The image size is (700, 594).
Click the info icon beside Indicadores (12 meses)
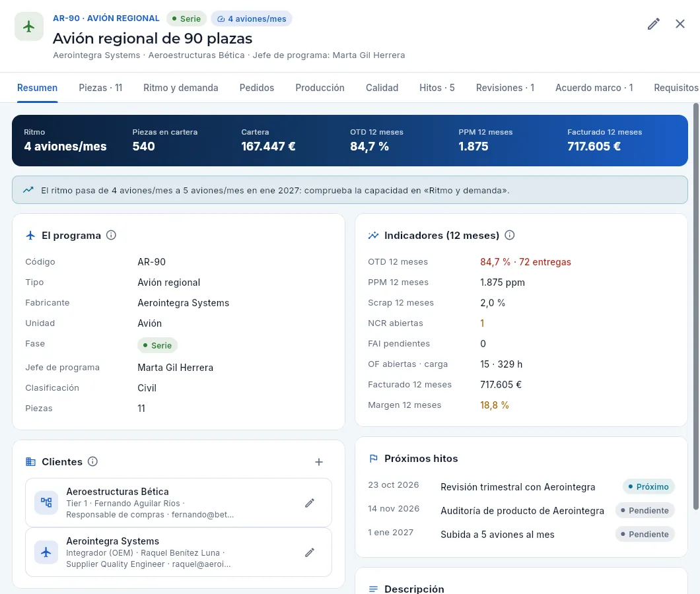509,235
